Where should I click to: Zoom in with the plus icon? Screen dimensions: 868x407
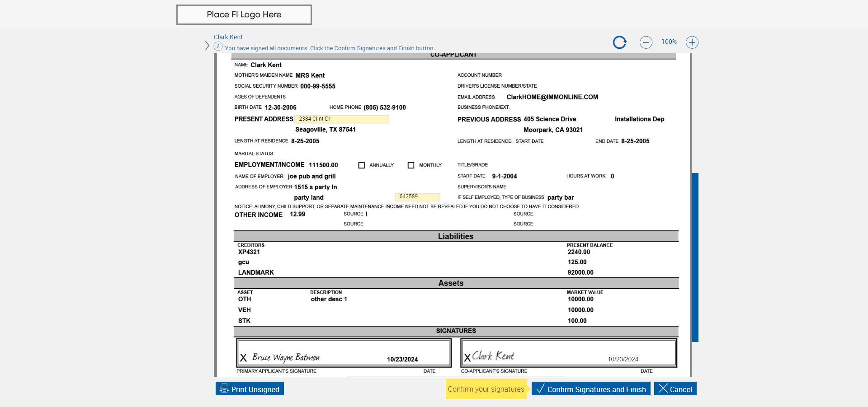tap(692, 42)
